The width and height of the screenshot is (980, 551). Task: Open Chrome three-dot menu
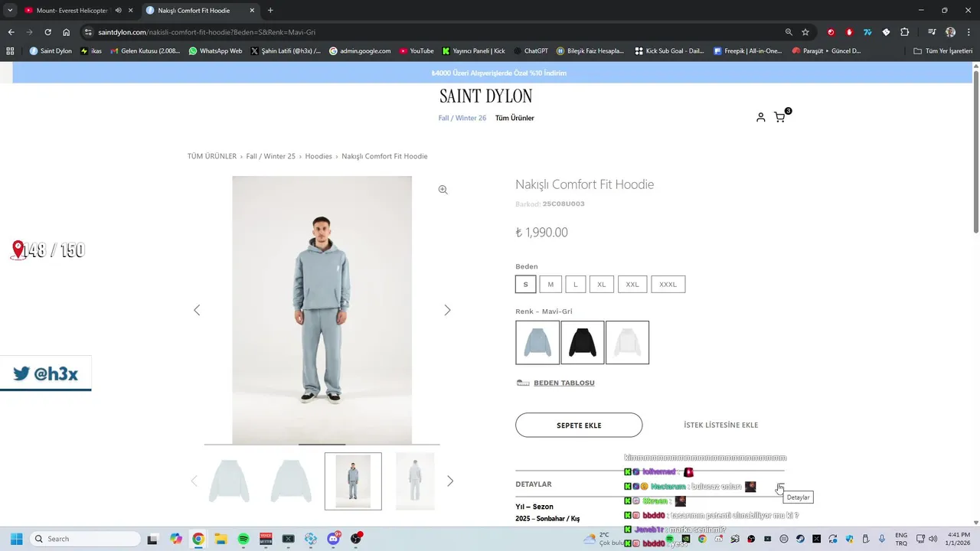969,32
